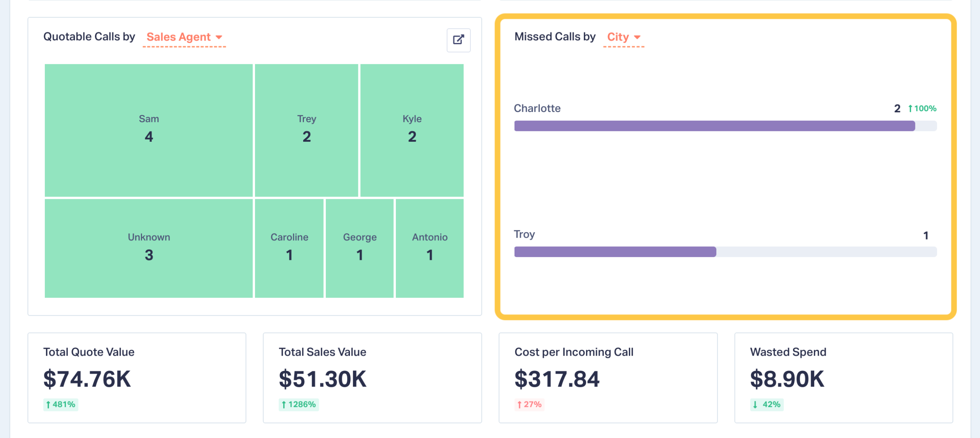Choose the Caroline treemap block
Image resolution: width=980 pixels, height=438 pixels.
tap(289, 248)
